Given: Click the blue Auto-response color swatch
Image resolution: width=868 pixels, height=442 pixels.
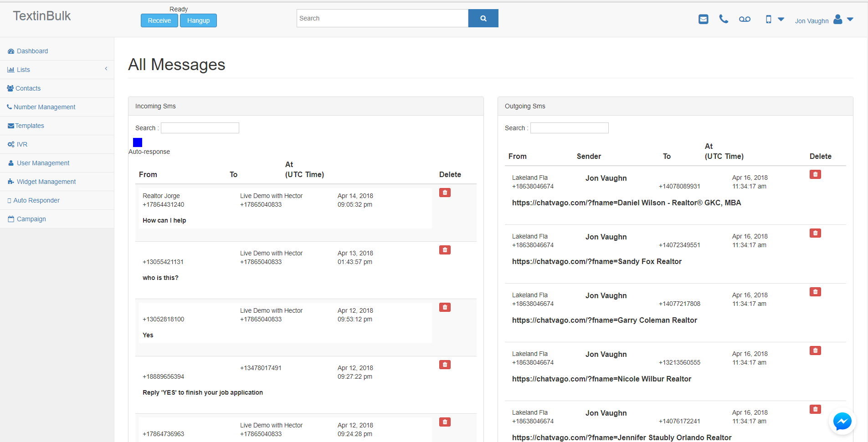Looking at the screenshot, I should tap(138, 142).
